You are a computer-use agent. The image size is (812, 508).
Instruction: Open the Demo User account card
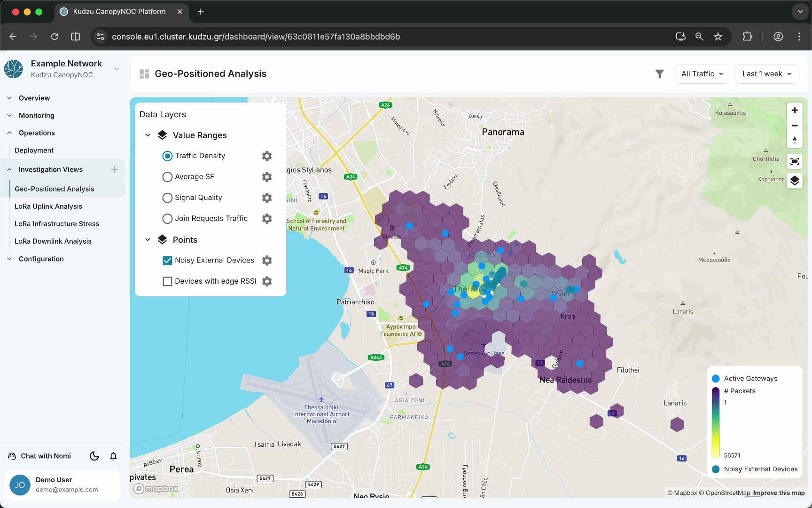62,485
